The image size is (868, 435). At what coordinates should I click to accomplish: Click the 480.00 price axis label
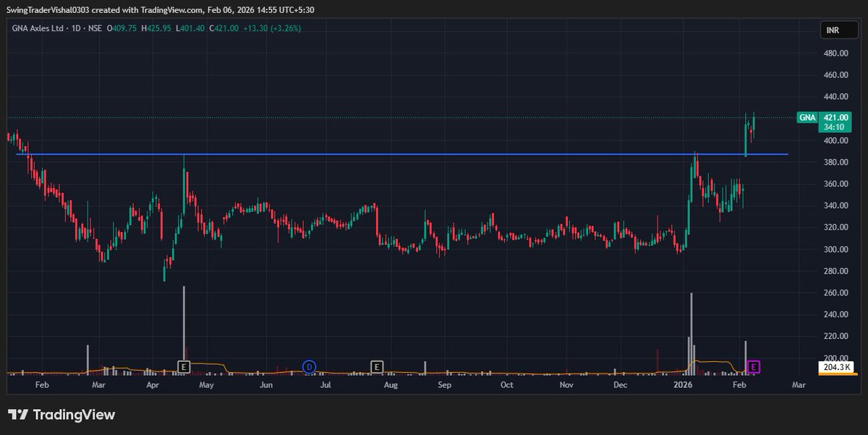coord(836,53)
